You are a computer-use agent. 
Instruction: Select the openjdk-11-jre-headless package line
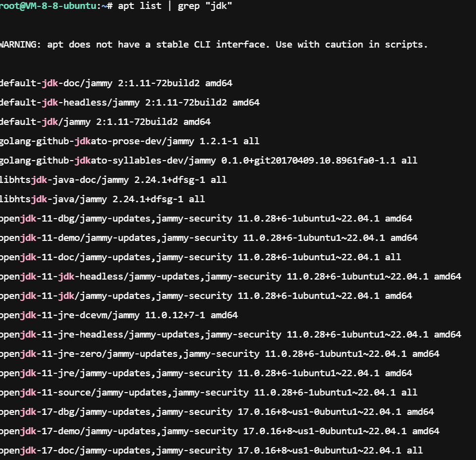(x=231, y=335)
